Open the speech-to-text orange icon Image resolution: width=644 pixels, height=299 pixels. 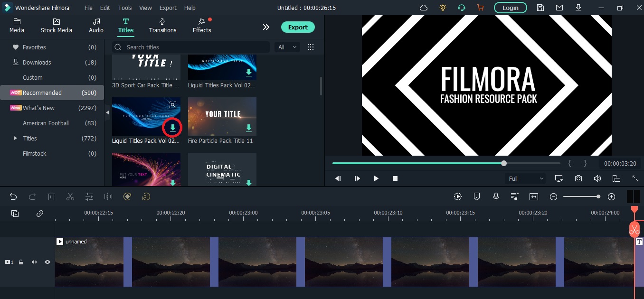[x=146, y=196]
